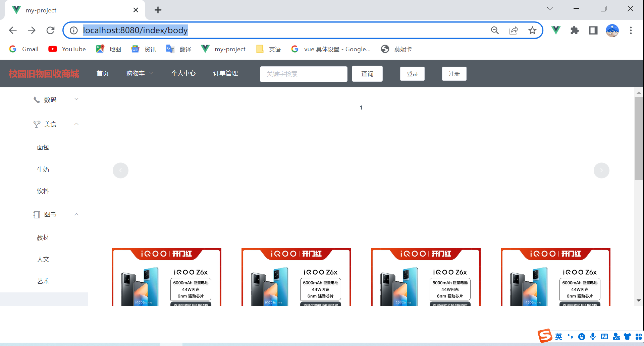The height and width of the screenshot is (346, 644).
Task: Collapse the 美食 category submenu
Action: tap(44, 124)
